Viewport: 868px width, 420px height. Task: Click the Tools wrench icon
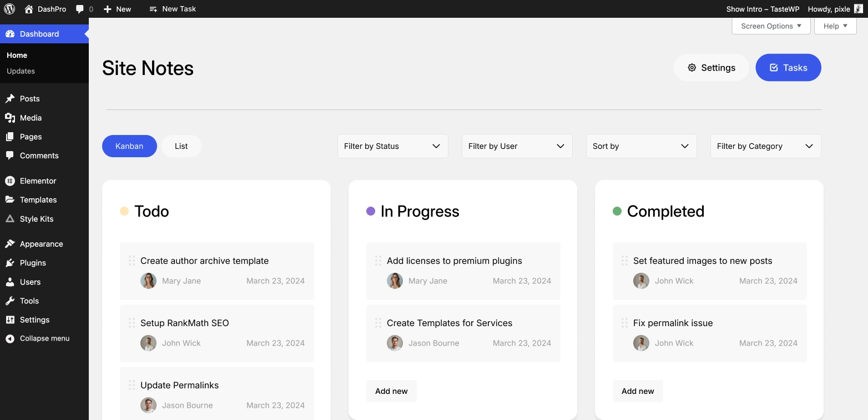point(10,301)
